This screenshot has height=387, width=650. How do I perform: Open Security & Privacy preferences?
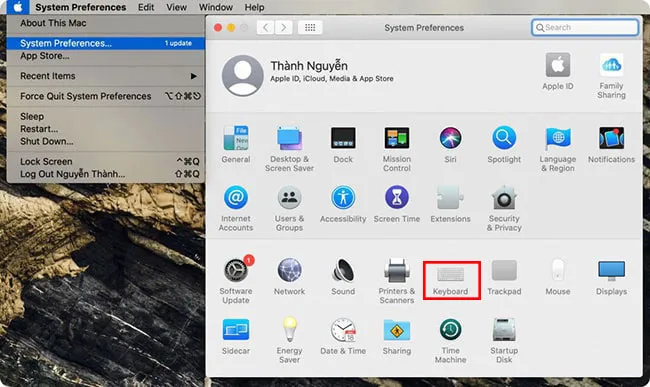click(504, 208)
